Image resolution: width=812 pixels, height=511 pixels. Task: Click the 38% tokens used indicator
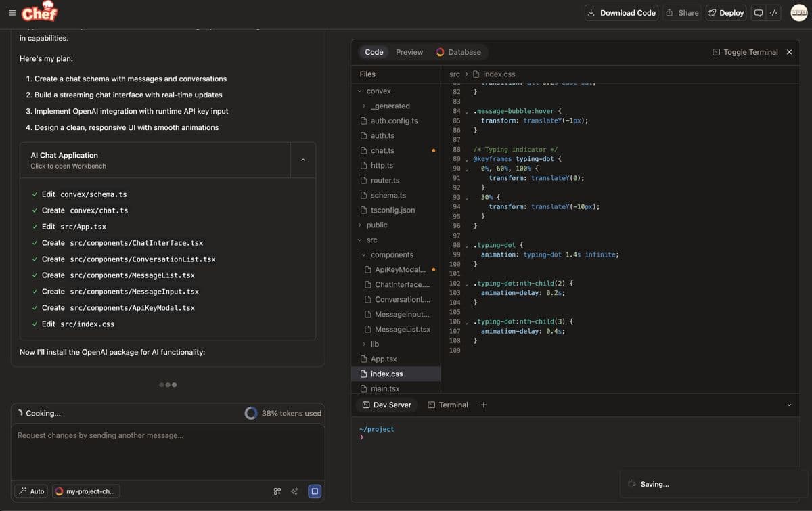click(x=283, y=413)
